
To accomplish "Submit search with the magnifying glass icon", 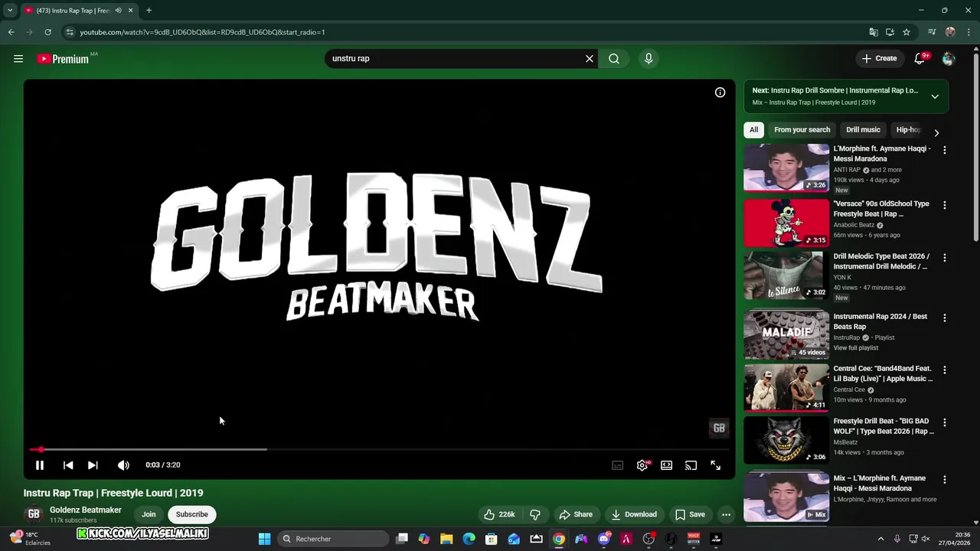I will click(x=614, y=58).
